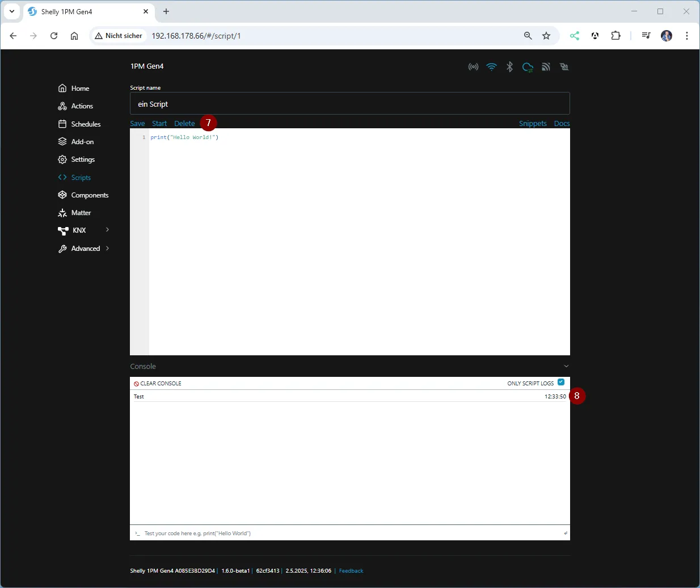Click the Feedback link in footer
700x588 pixels.
tap(351, 571)
